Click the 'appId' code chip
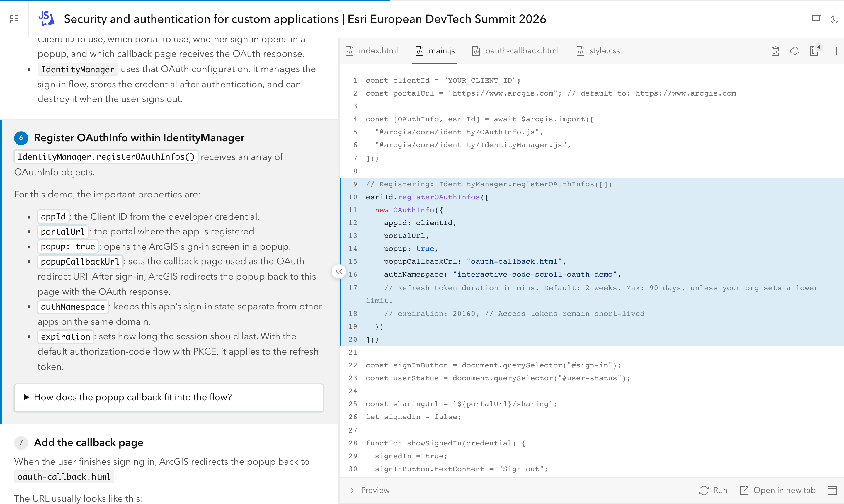Viewport: 844px width, 504px height. pyautogui.click(x=53, y=217)
